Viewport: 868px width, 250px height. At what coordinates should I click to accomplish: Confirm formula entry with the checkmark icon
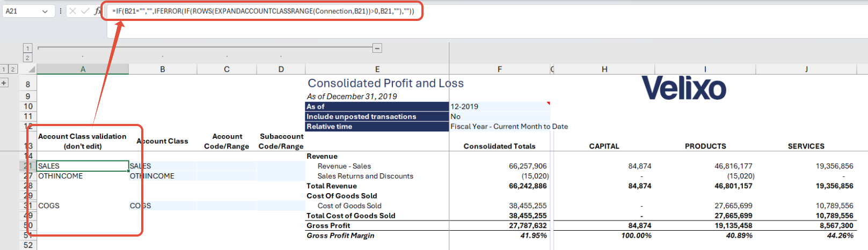click(x=85, y=11)
